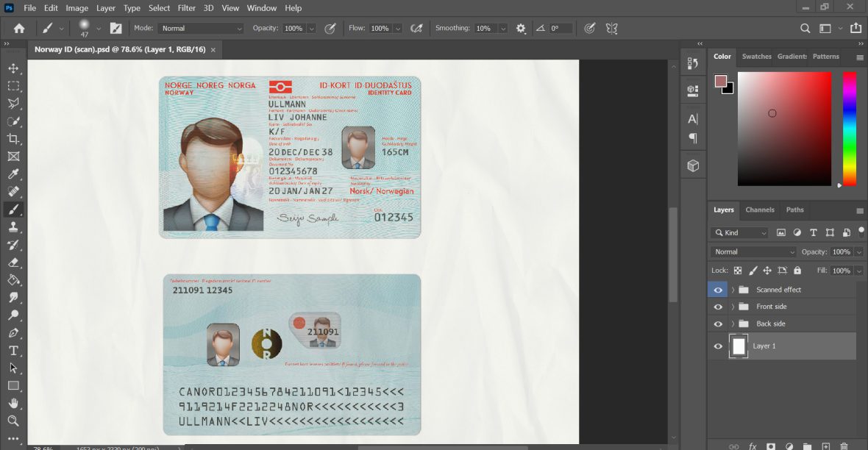Pick a hue on the vertical color slider
868x450 pixels.
850,129
